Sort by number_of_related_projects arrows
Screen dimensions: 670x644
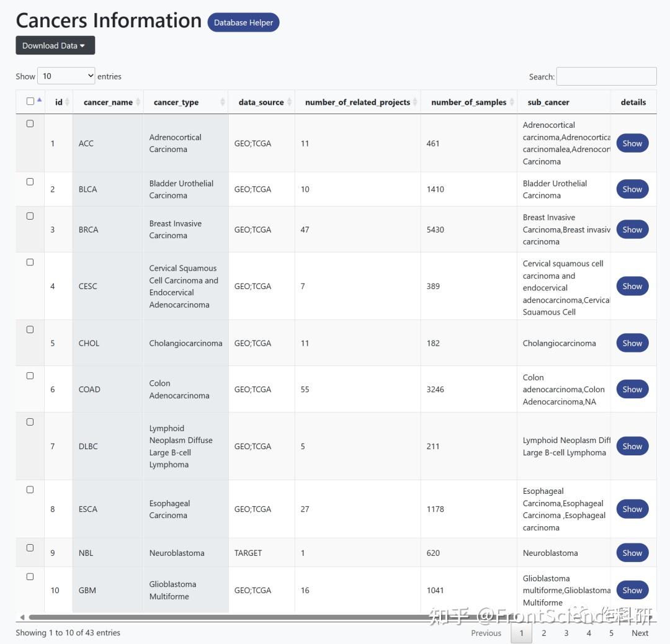point(415,102)
